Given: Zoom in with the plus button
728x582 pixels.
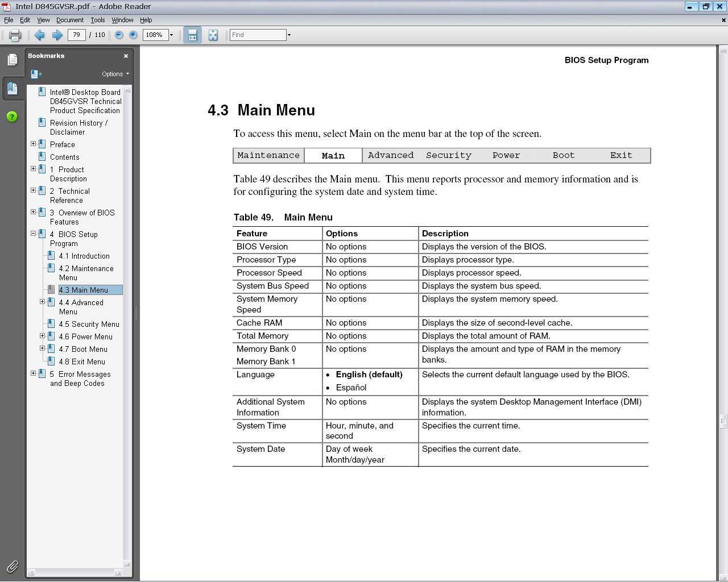Looking at the screenshot, I should coord(133,35).
